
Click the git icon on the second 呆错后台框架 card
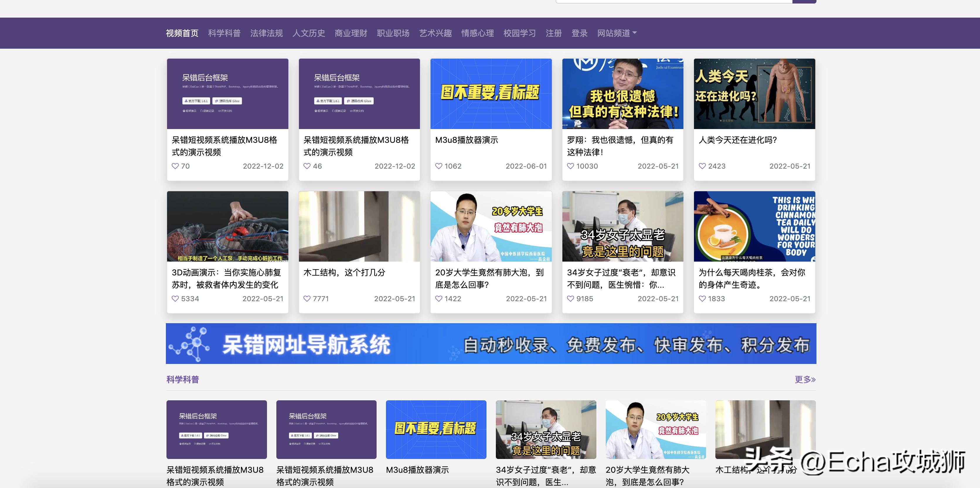pos(349,101)
